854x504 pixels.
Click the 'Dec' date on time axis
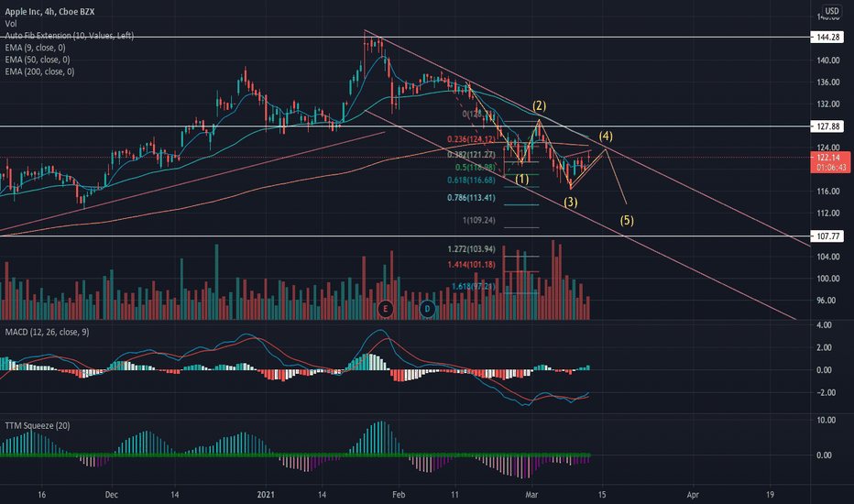click(111, 495)
